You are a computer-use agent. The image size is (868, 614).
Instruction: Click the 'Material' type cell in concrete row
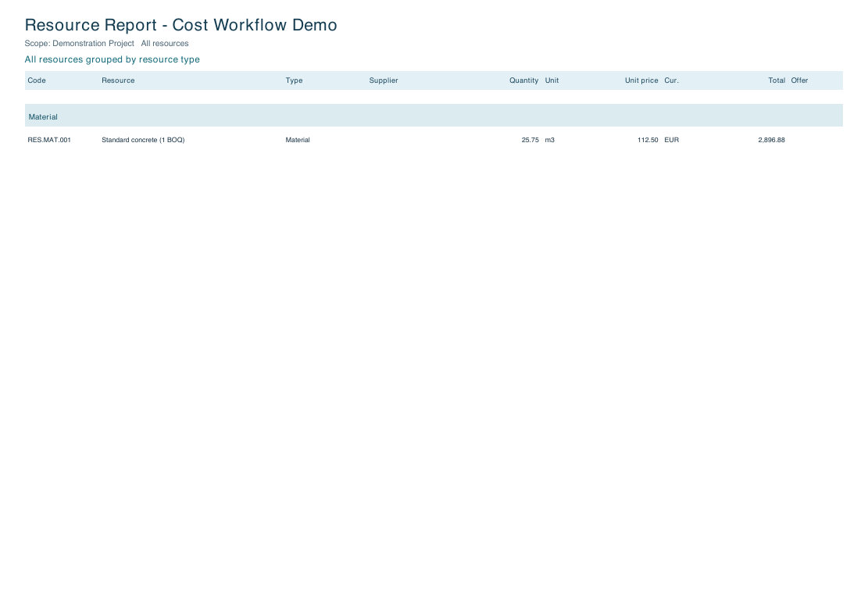(298, 140)
